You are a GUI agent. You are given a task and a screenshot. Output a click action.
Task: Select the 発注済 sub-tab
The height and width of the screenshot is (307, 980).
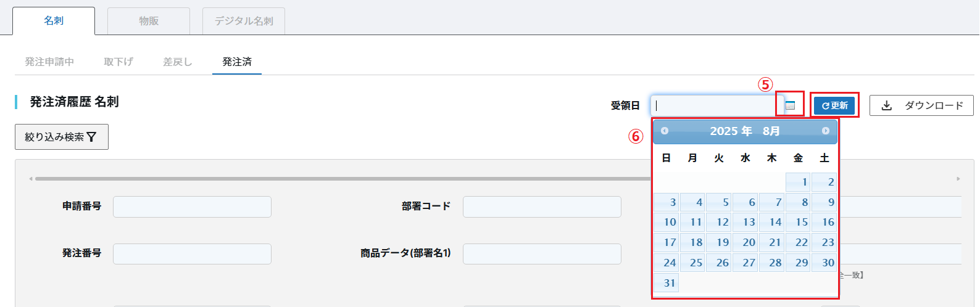click(237, 62)
